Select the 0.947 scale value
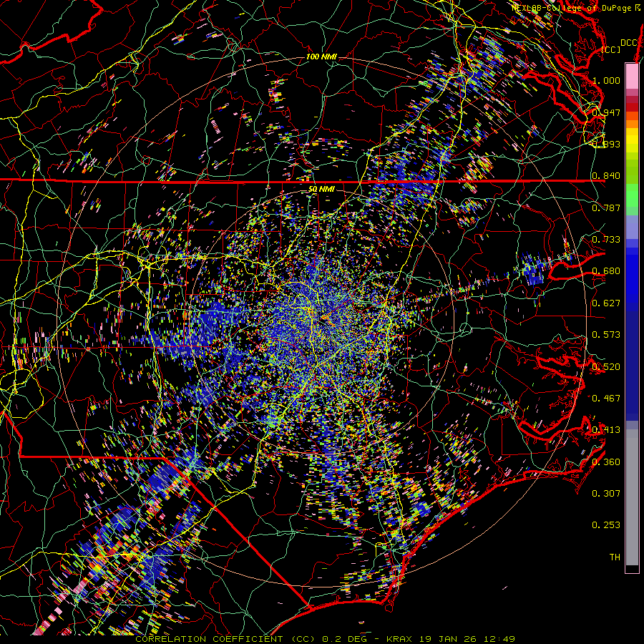 (606, 112)
